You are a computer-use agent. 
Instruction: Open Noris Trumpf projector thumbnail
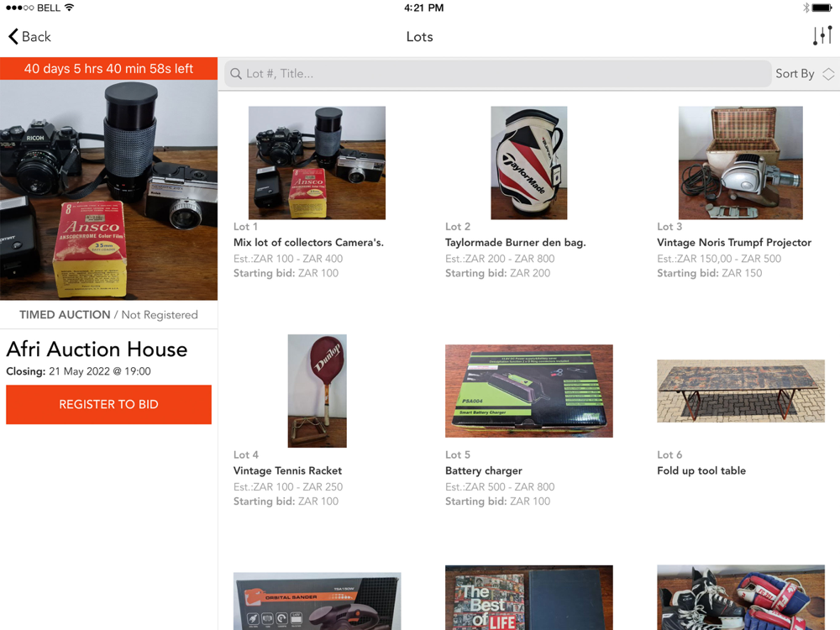[740, 163]
